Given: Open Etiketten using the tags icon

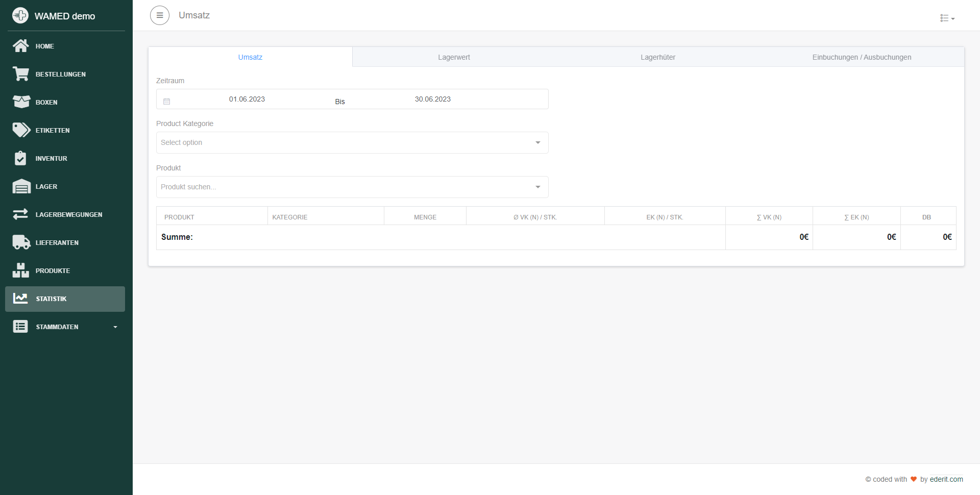Looking at the screenshot, I should (21, 130).
